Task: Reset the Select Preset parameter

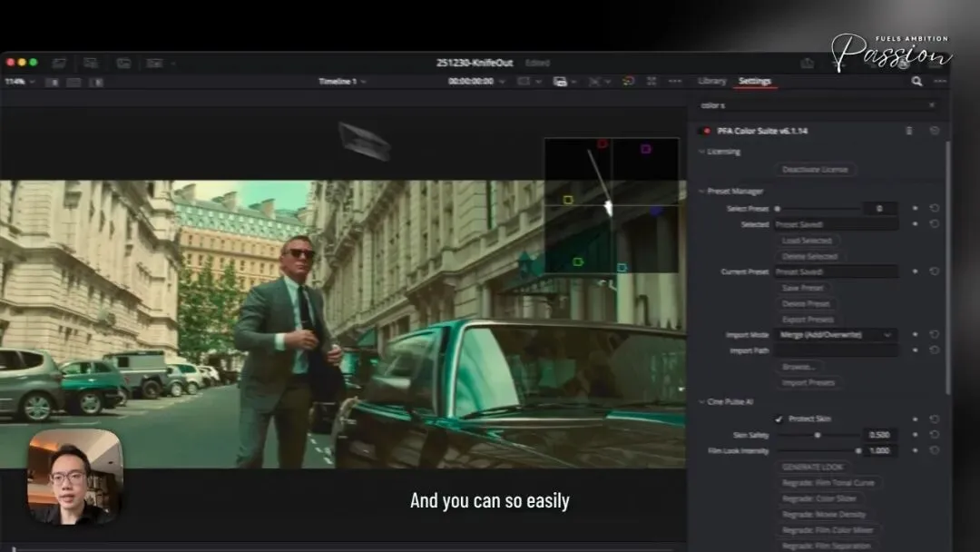Action: click(935, 208)
